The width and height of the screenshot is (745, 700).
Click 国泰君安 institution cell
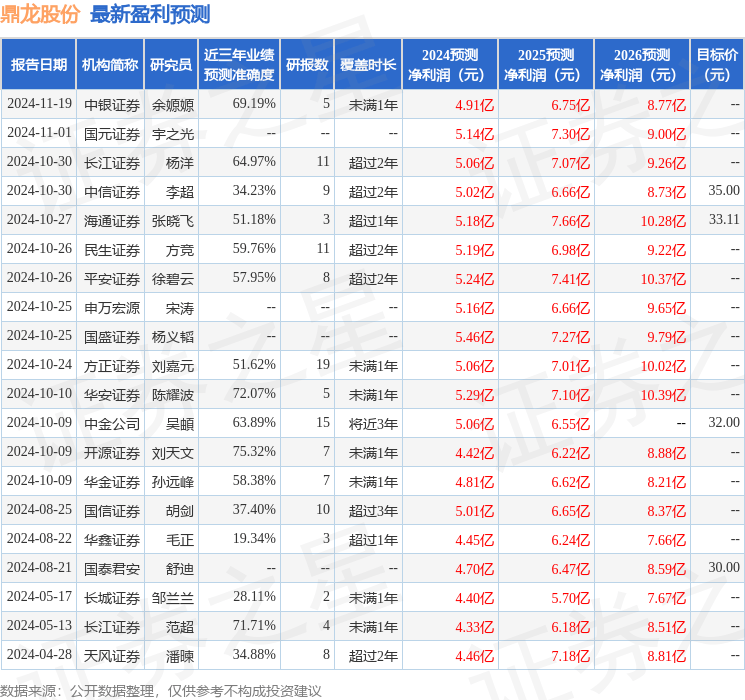[x=112, y=569]
